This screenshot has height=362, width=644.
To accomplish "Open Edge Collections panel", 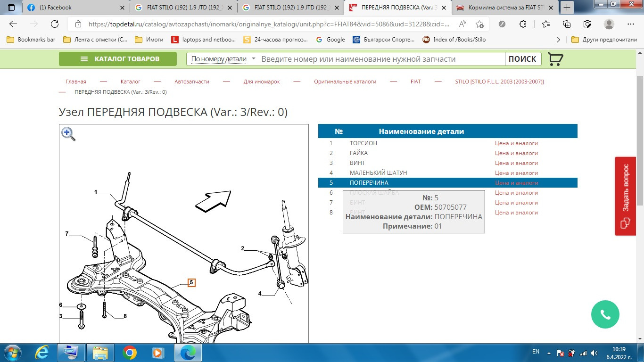I will pyautogui.click(x=567, y=24).
